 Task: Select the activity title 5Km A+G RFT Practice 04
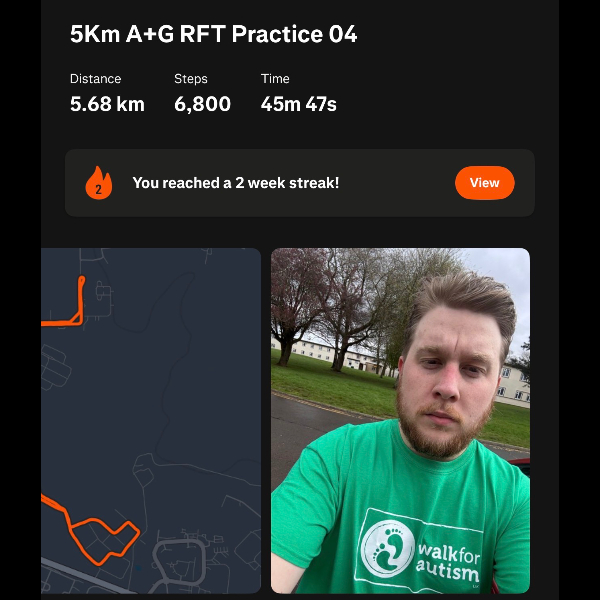pos(214,34)
